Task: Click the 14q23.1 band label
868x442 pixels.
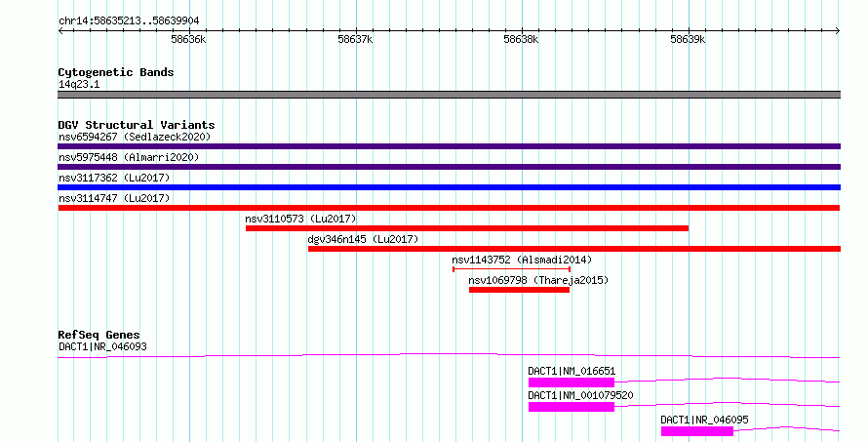Action: (79, 84)
